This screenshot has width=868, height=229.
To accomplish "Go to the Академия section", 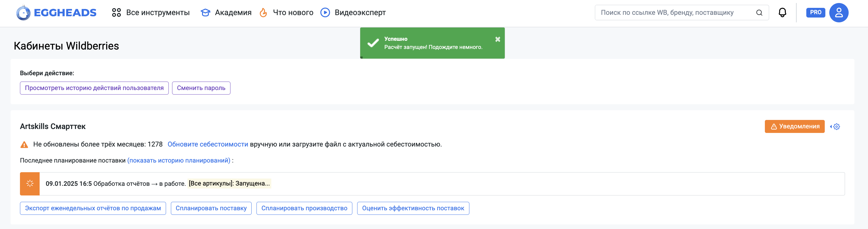I will pyautogui.click(x=226, y=13).
